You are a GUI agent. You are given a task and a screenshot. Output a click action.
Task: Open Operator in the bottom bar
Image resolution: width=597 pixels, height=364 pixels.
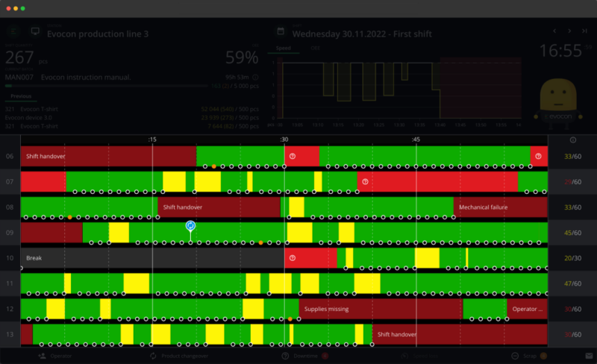pos(54,356)
